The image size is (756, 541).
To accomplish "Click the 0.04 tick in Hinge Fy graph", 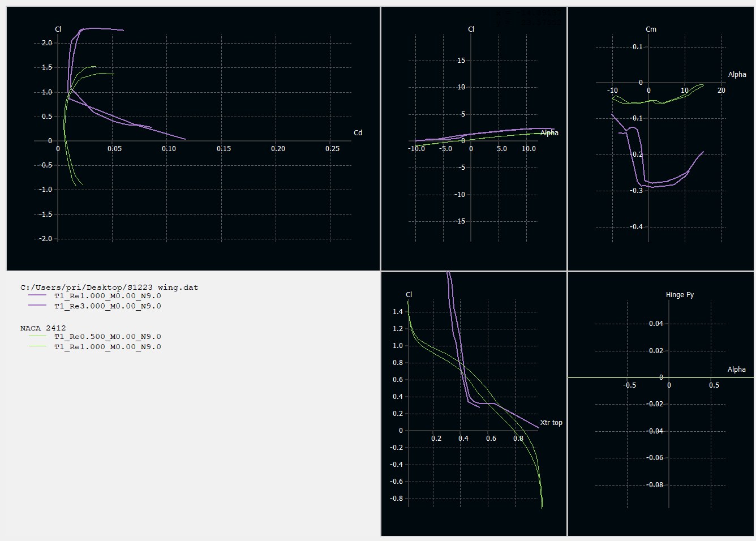I will click(x=656, y=324).
